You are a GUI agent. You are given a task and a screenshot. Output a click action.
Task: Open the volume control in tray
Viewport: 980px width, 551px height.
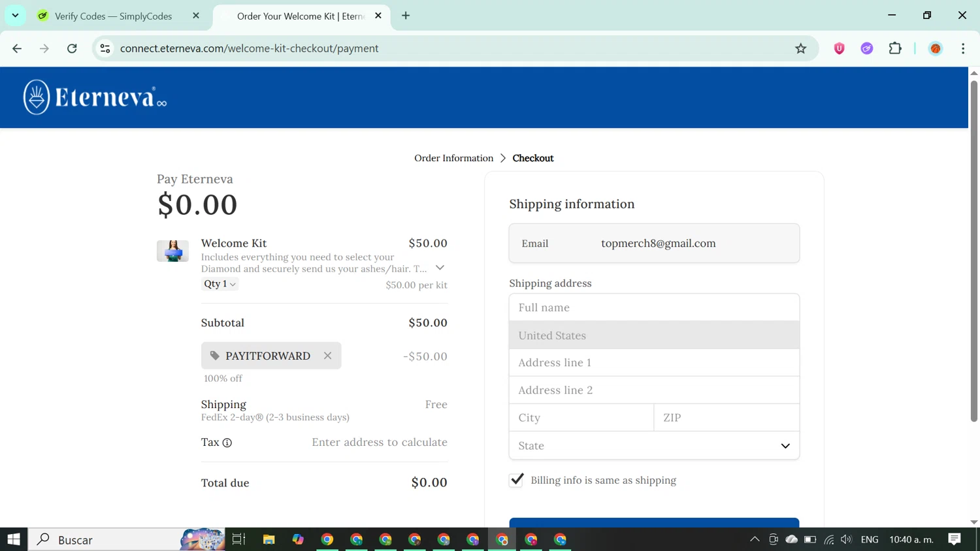point(847,539)
